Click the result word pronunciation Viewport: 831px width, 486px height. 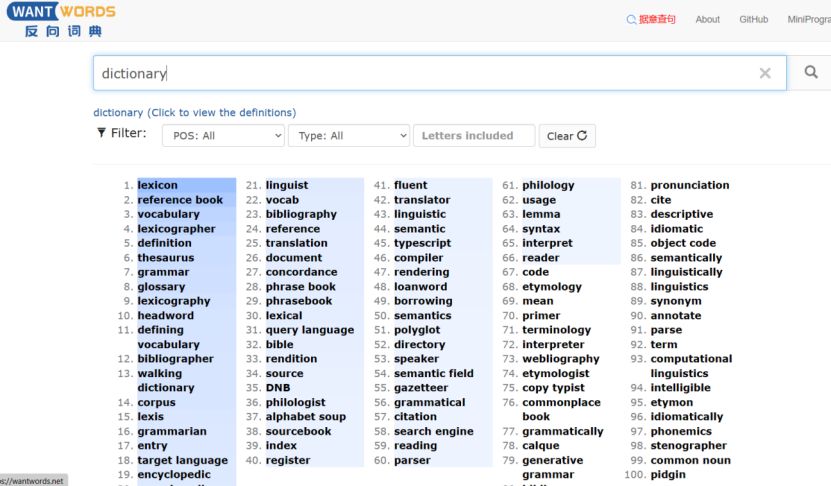[689, 185]
